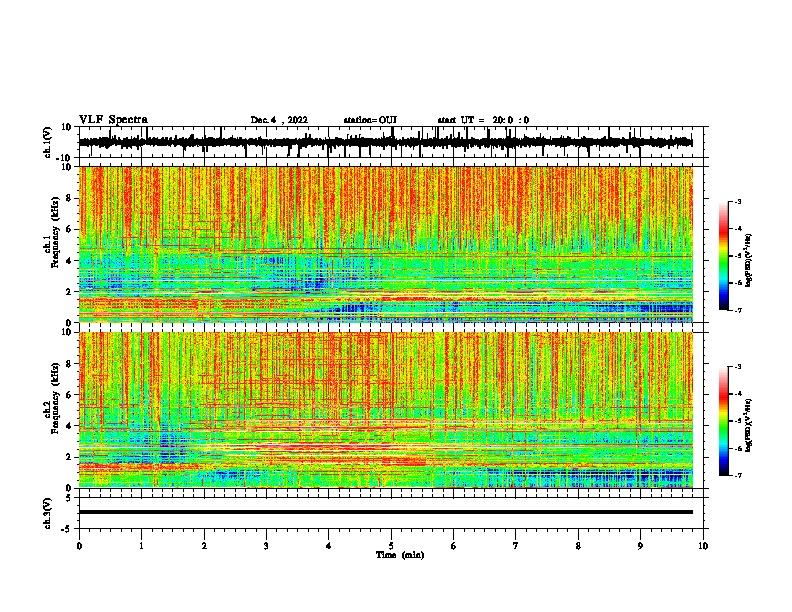Click tick label "9" on the time axis
The width and height of the screenshot is (792, 612).
point(640,546)
